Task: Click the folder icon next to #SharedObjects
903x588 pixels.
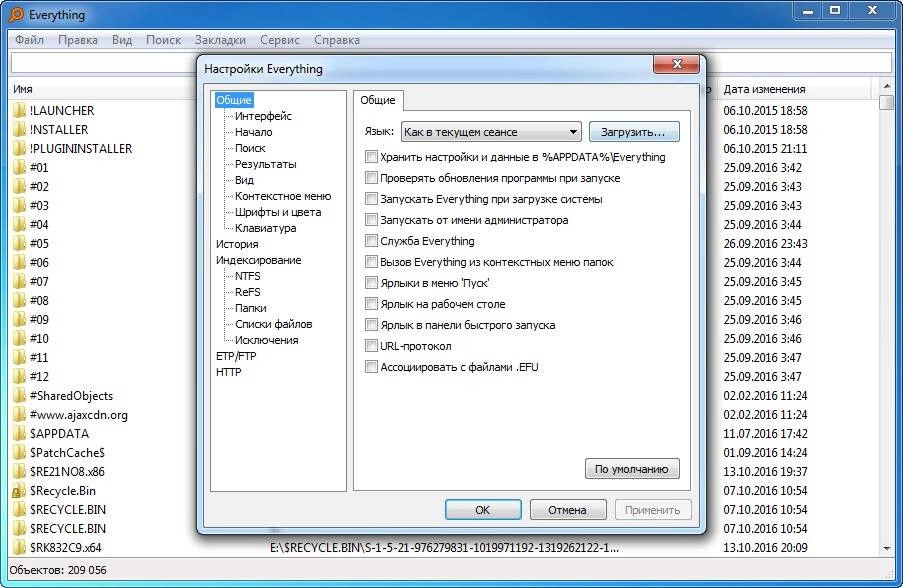Action: click(20, 396)
